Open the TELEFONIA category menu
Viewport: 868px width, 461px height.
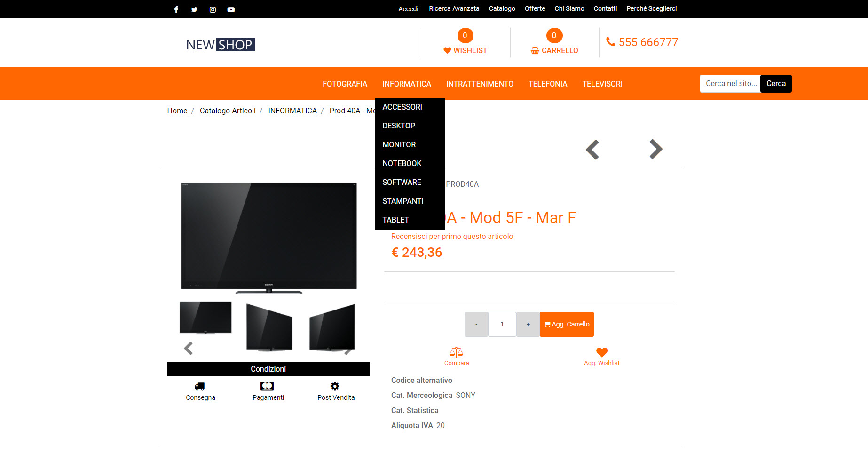[x=548, y=84]
